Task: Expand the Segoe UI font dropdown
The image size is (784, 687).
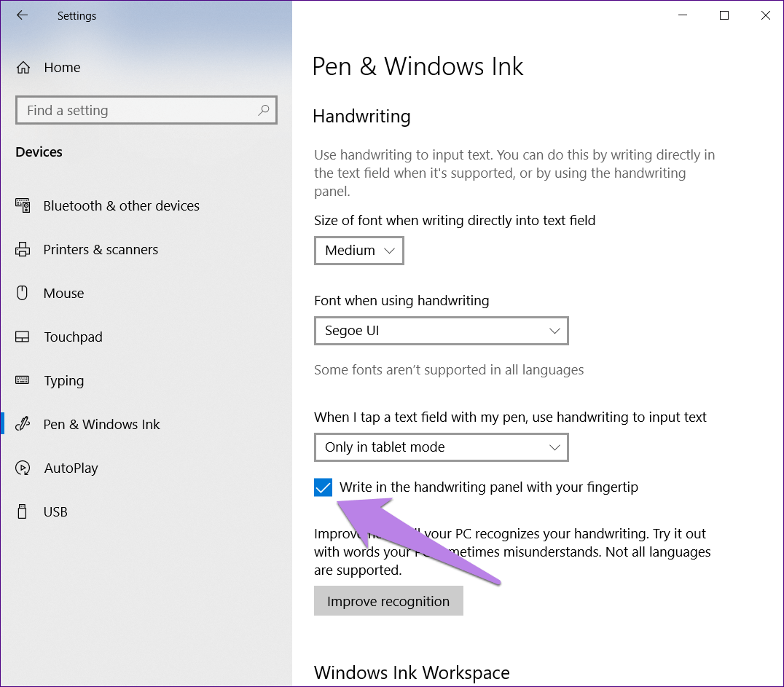Action: [x=441, y=331]
